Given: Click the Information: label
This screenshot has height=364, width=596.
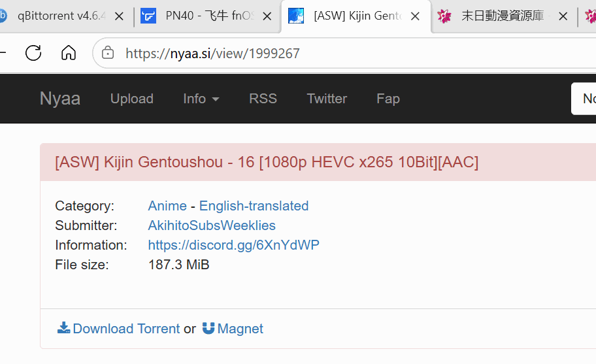Looking at the screenshot, I should (91, 245).
